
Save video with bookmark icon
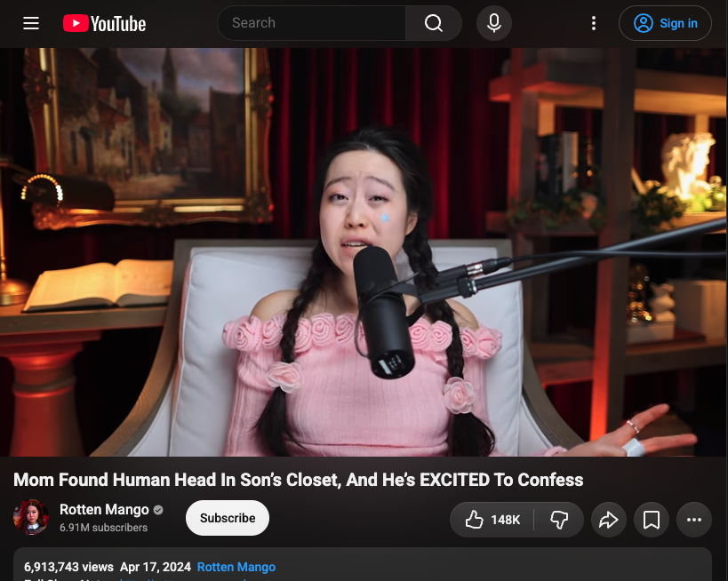coord(652,520)
